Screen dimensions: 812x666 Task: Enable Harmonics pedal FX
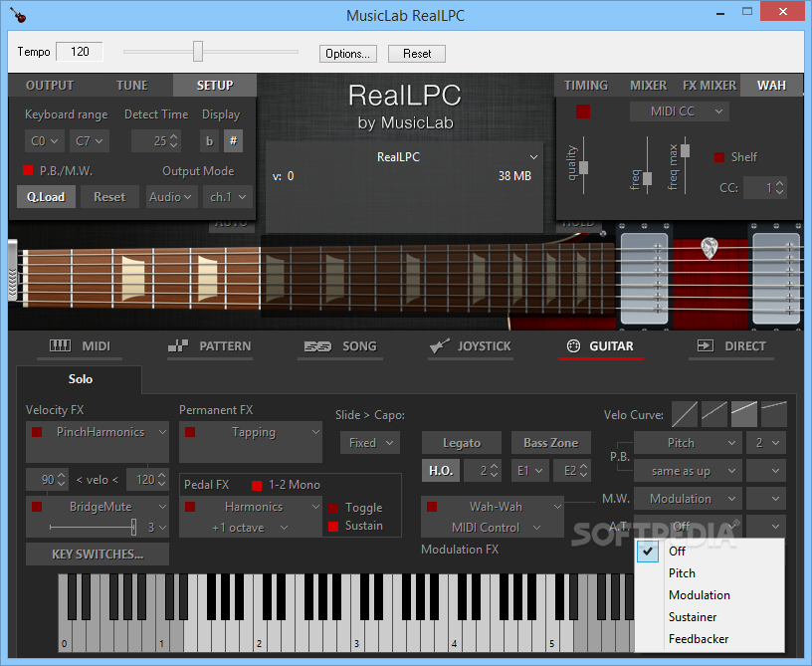190,507
